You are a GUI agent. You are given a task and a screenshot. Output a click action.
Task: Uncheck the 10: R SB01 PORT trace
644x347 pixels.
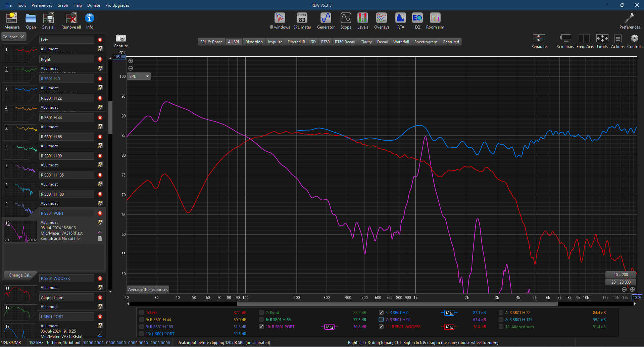261,327
